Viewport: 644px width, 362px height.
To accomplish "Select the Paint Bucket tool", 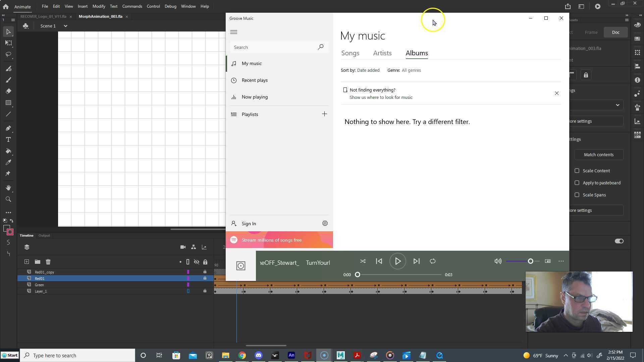I will pyautogui.click(x=8, y=151).
